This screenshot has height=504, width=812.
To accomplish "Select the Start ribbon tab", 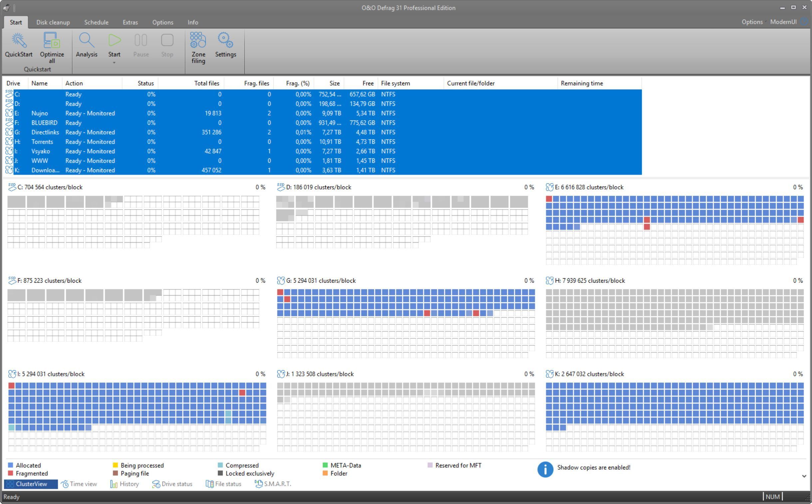I will pyautogui.click(x=16, y=22).
